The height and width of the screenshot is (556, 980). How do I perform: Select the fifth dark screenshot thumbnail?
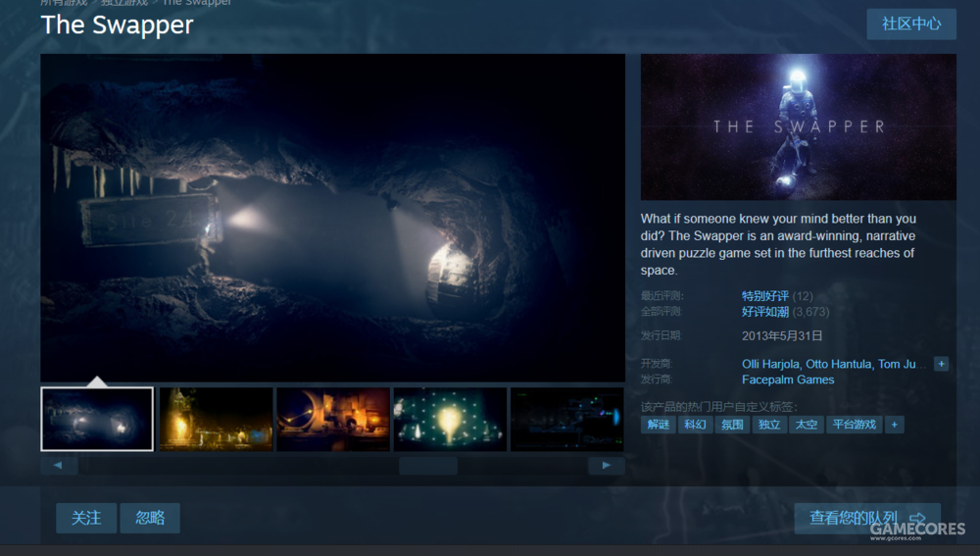click(566, 419)
